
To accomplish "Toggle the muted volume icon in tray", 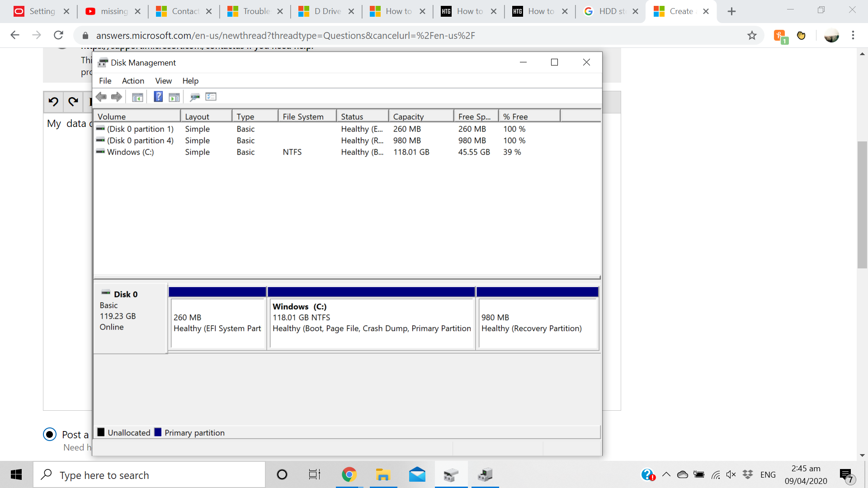I will 731,474.
